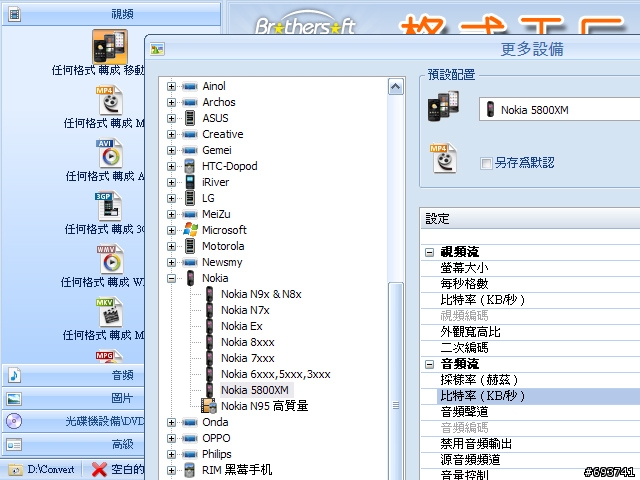Click the disc DVD device icon
This screenshot has width=640, height=480.
(x=14, y=421)
